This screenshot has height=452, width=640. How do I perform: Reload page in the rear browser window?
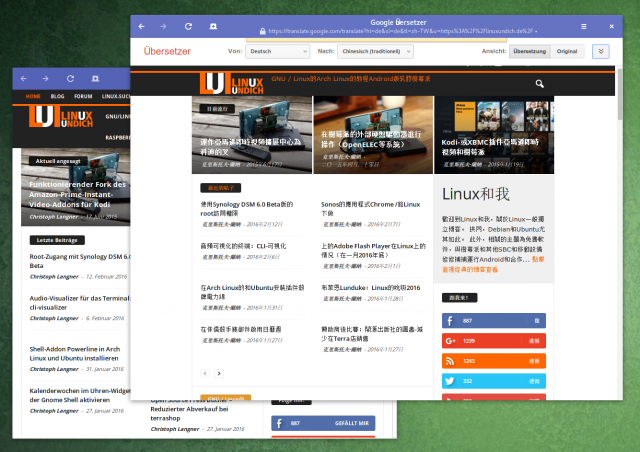point(70,79)
